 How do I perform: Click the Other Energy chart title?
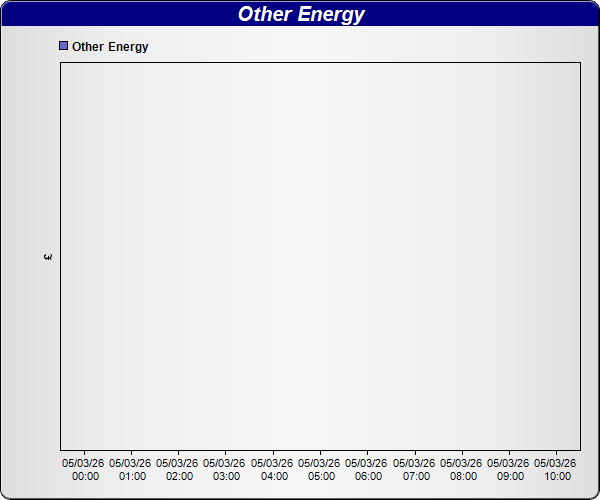pyautogui.click(x=301, y=14)
